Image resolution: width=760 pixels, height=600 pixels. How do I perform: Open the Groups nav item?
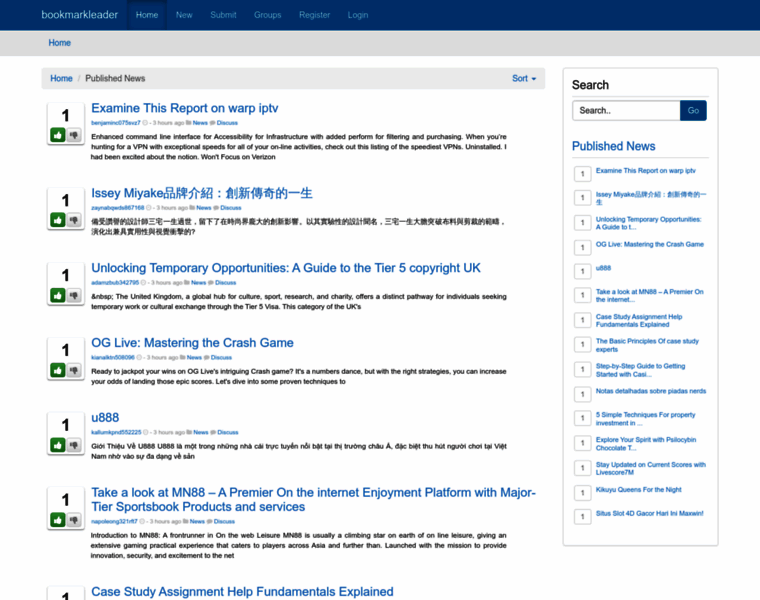pyautogui.click(x=268, y=15)
